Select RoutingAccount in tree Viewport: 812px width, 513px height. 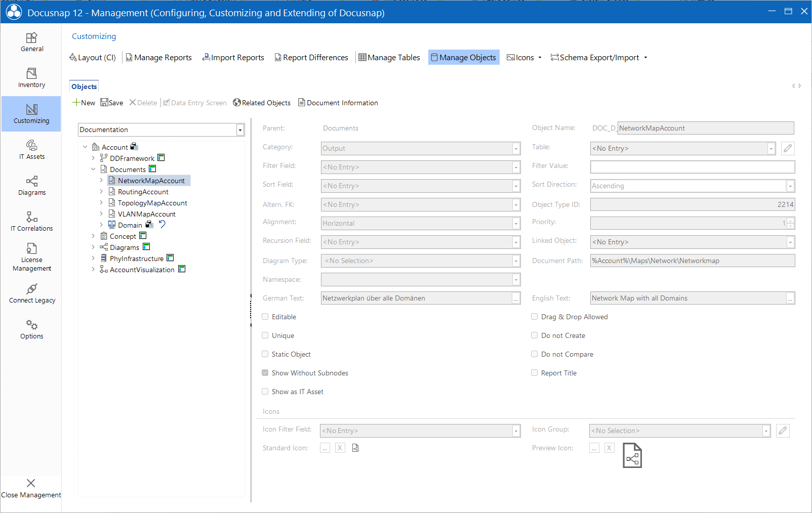(143, 192)
